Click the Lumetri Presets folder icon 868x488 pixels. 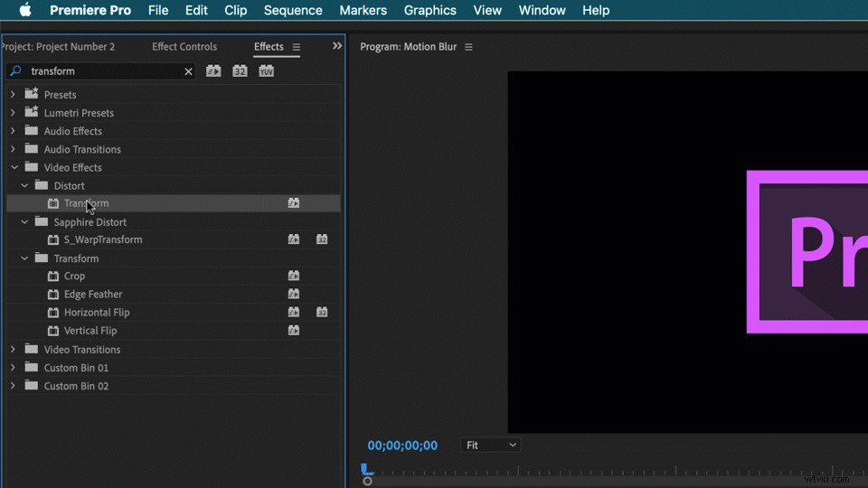tap(32, 112)
